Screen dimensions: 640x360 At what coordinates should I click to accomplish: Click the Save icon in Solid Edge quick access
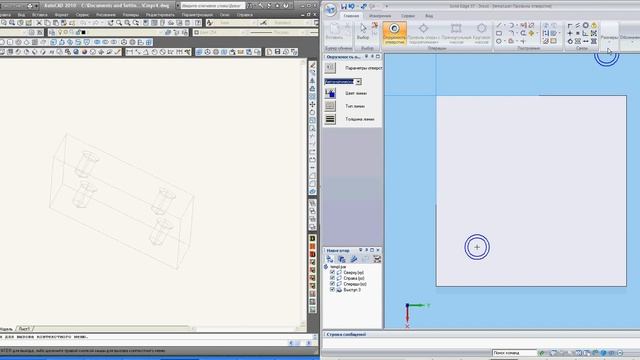click(344, 6)
